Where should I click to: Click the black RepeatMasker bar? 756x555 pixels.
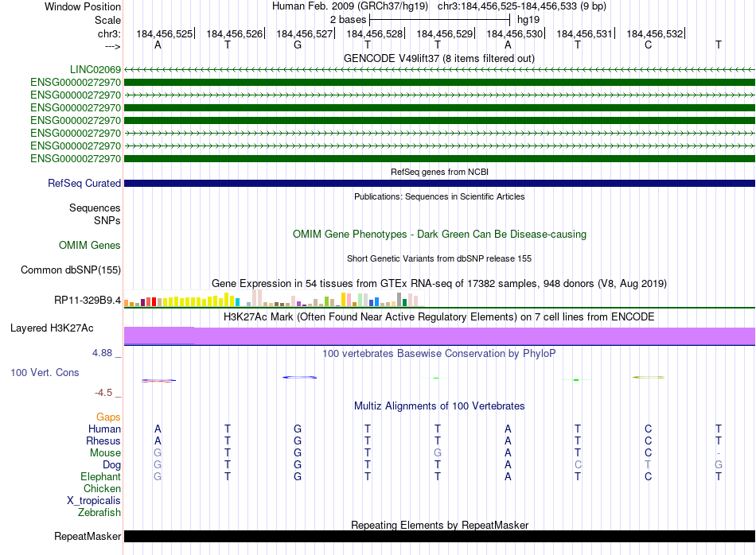click(439, 536)
